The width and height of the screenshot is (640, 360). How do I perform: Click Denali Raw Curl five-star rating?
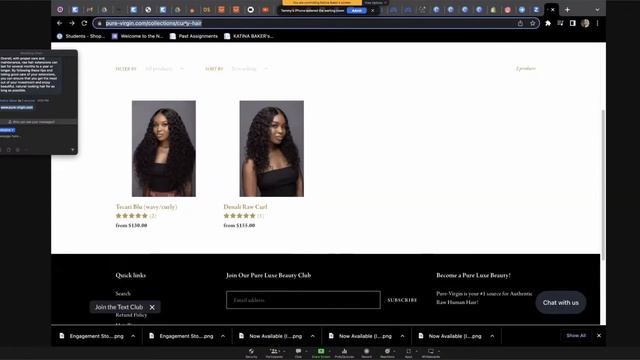[x=239, y=216]
